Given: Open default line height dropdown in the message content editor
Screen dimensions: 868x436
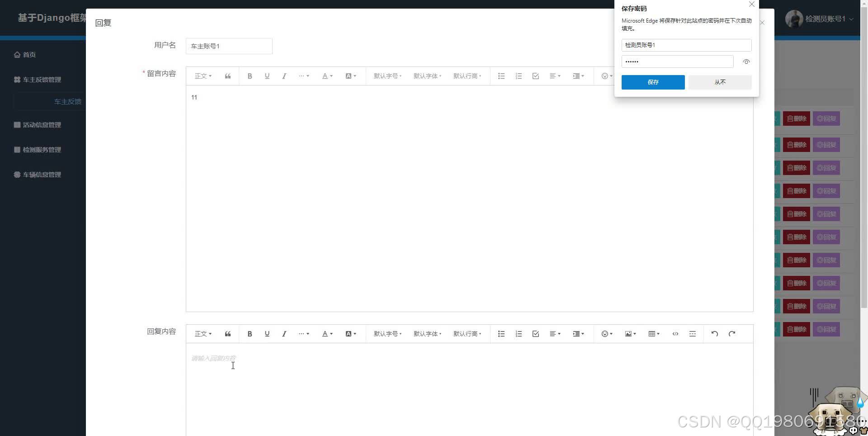Looking at the screenshot, I should click(467, 76).
